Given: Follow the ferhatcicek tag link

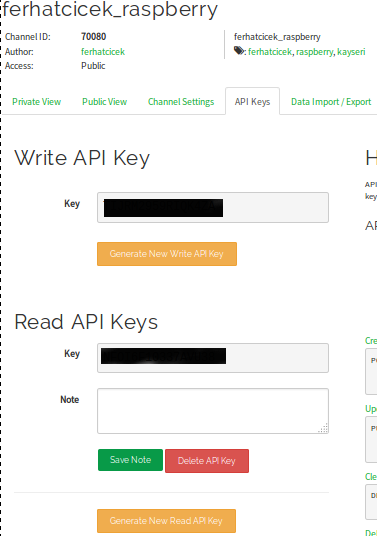Looking at the screenshot, I should pos(270,52).
